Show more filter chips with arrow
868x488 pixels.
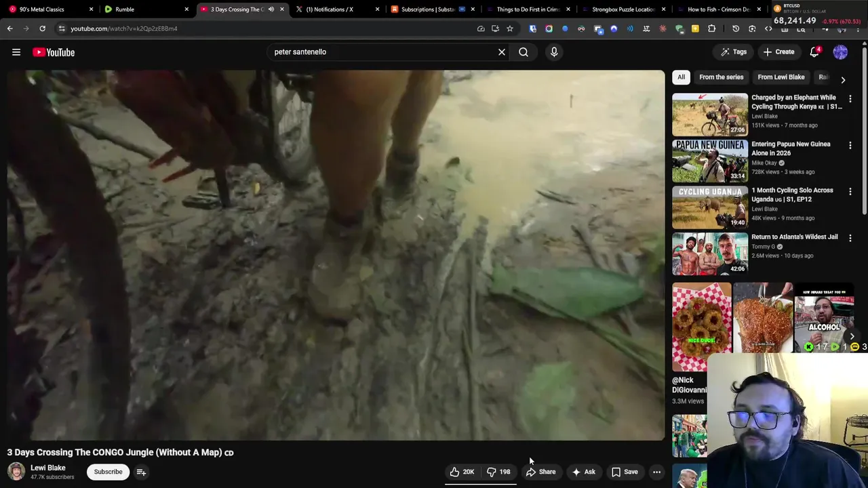(x=843, y=79)
